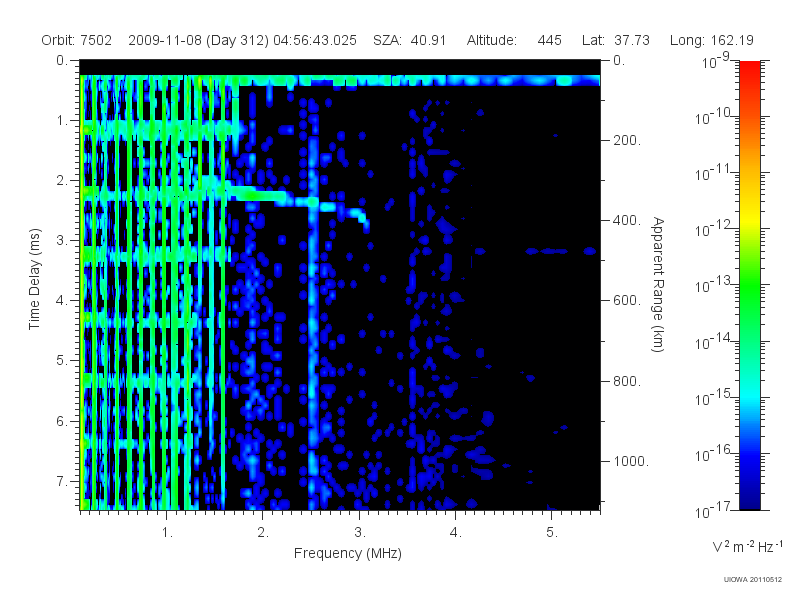Click the 5. tick on the frequency axis

click(x=552, y=533)
